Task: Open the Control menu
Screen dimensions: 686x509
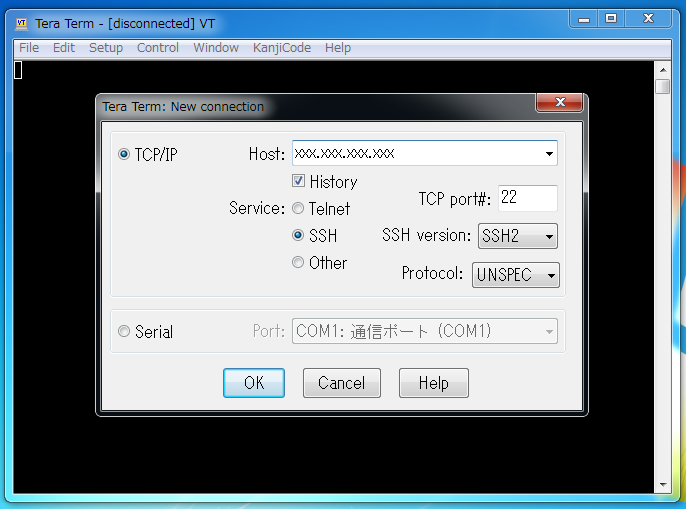Action: (158, 48)
